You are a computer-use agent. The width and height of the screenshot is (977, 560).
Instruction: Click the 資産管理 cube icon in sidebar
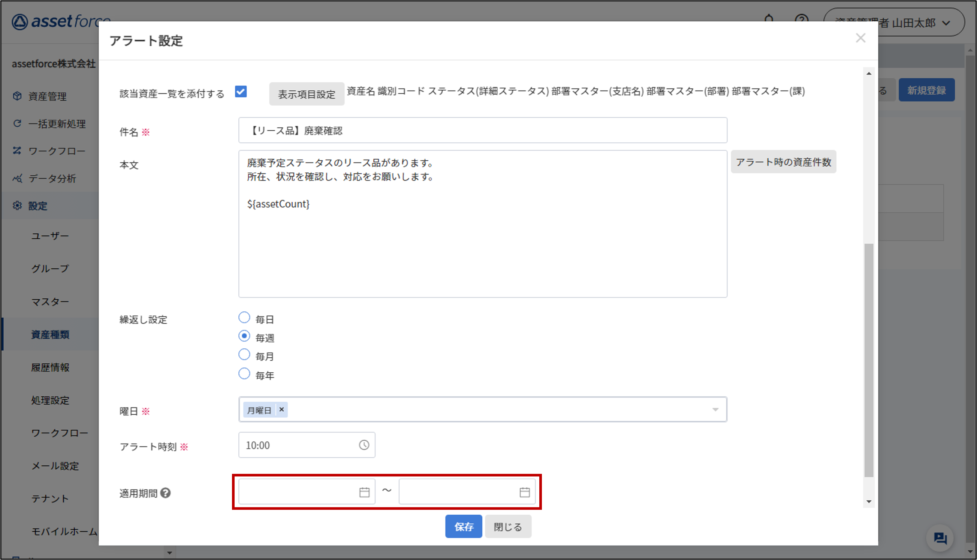[x=17, y=96]
